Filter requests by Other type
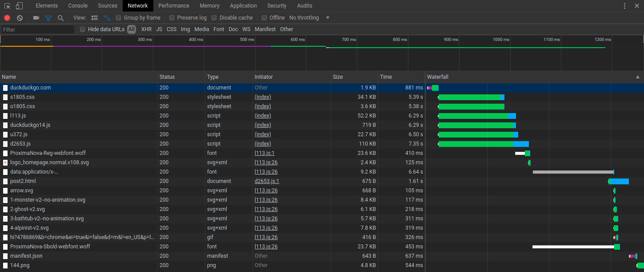The height and width of the screenshot is (272, 644). pyautogui.click(x=287, y=29)
